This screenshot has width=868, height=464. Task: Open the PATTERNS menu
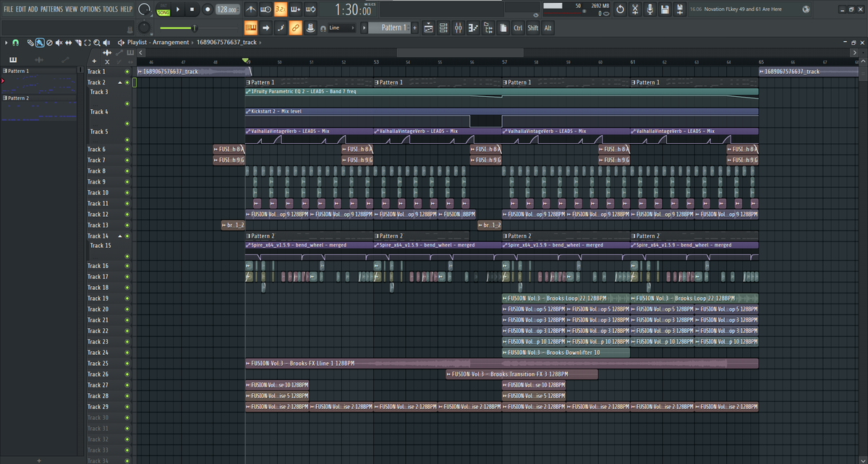pos(51,9)
